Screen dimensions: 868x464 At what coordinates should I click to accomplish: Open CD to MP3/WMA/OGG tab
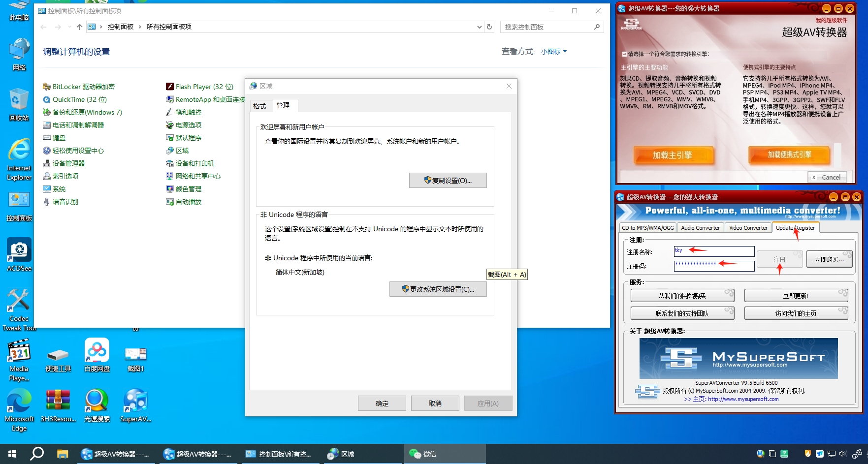click(647, 228)
